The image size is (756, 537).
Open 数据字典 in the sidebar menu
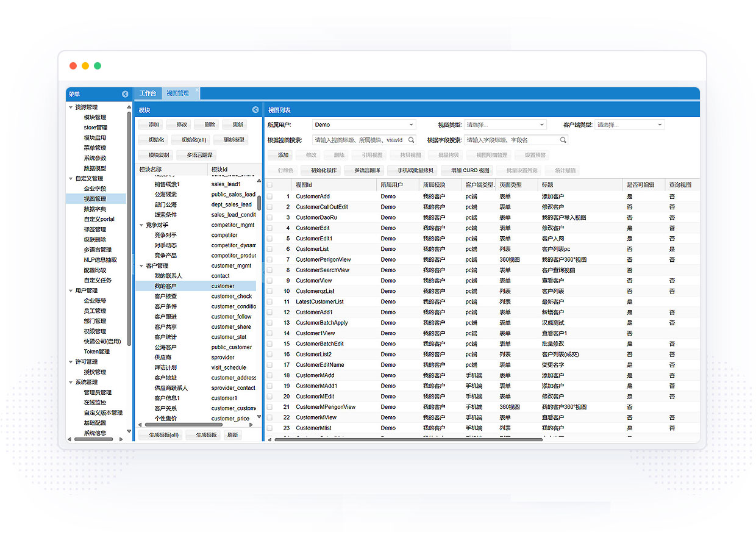coord(94,209)
